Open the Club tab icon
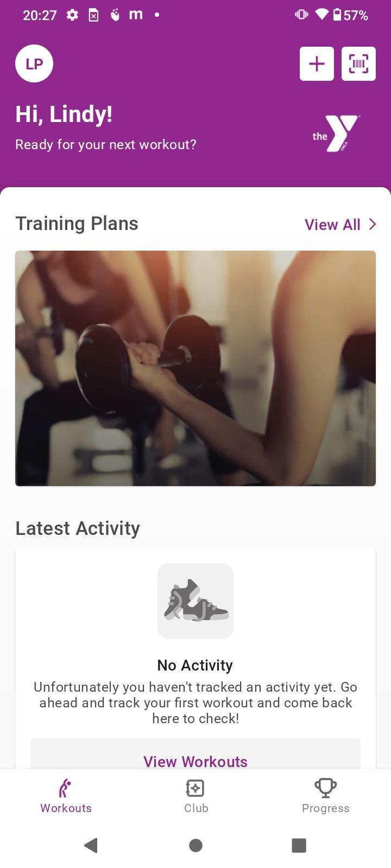 [x=195, y=788]
